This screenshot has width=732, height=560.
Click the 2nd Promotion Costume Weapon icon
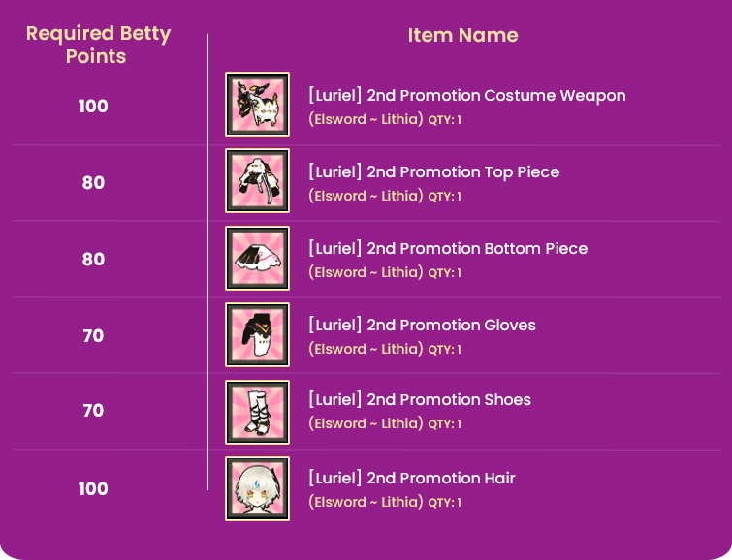point(257,105)
